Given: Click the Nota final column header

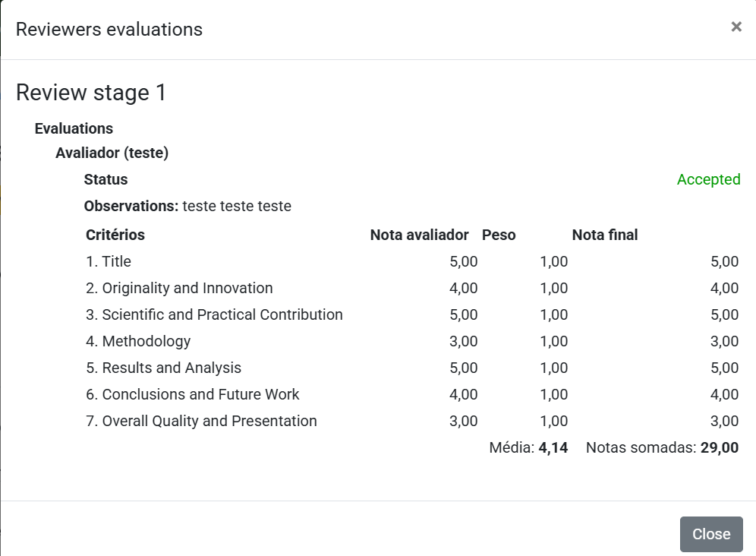Looking at the screenshot, I should (605, 235).
